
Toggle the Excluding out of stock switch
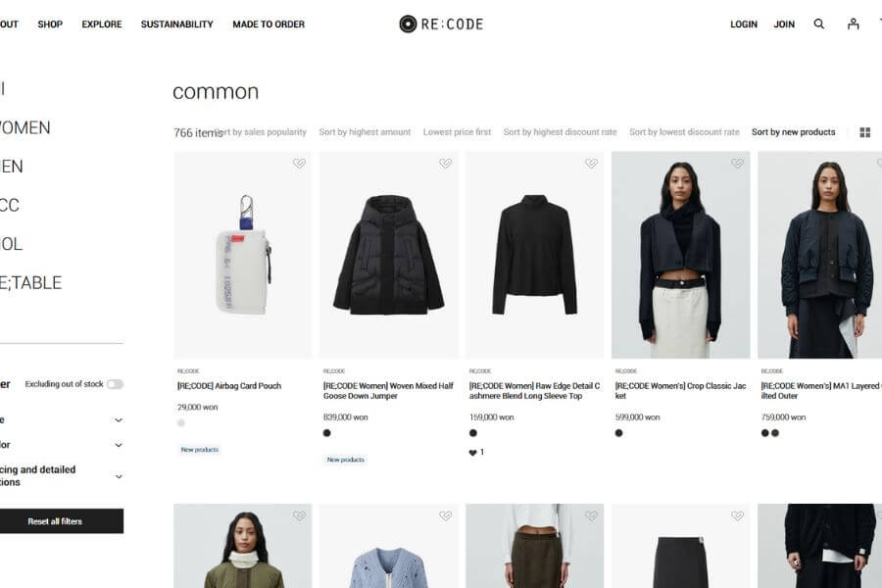(x=116, y=384)
